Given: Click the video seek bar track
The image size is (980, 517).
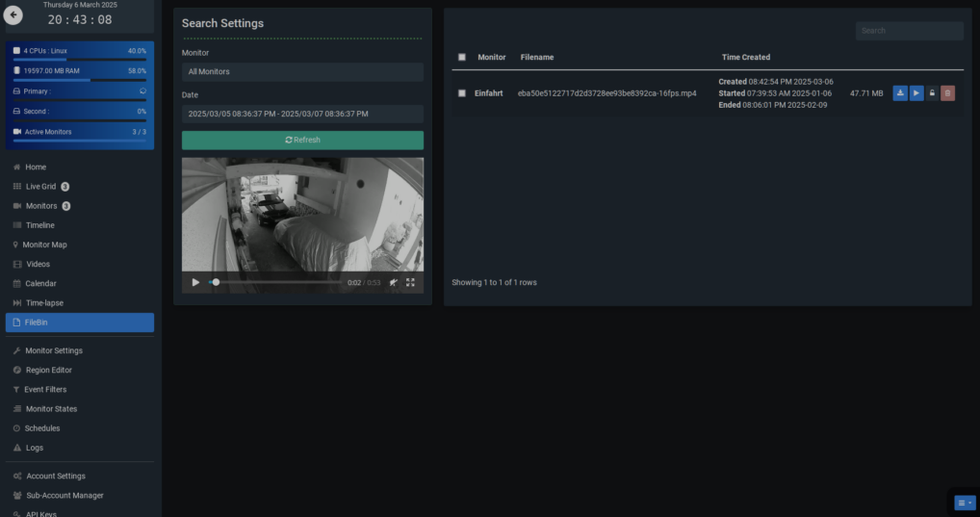Looking at the screenshot, I should pos(279,282).
